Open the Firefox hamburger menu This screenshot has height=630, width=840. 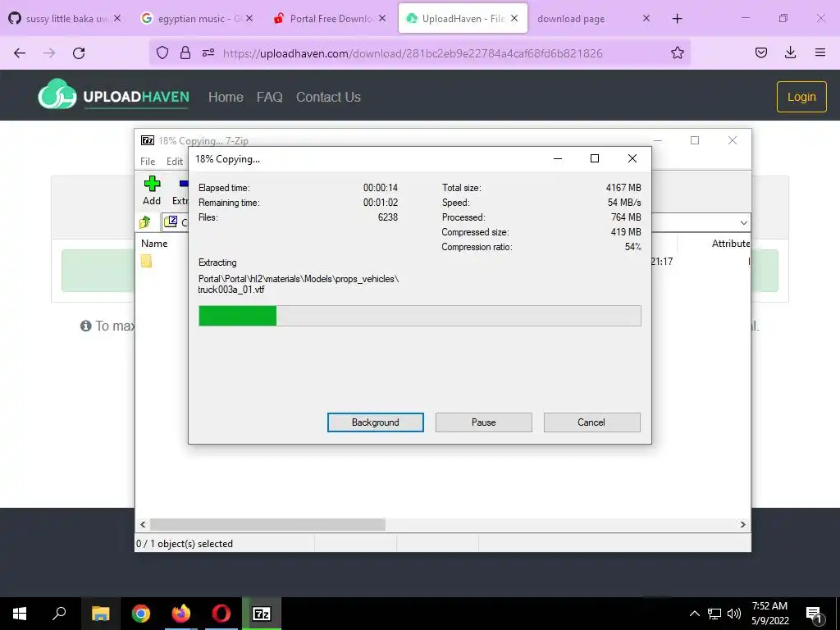[820, 52]
